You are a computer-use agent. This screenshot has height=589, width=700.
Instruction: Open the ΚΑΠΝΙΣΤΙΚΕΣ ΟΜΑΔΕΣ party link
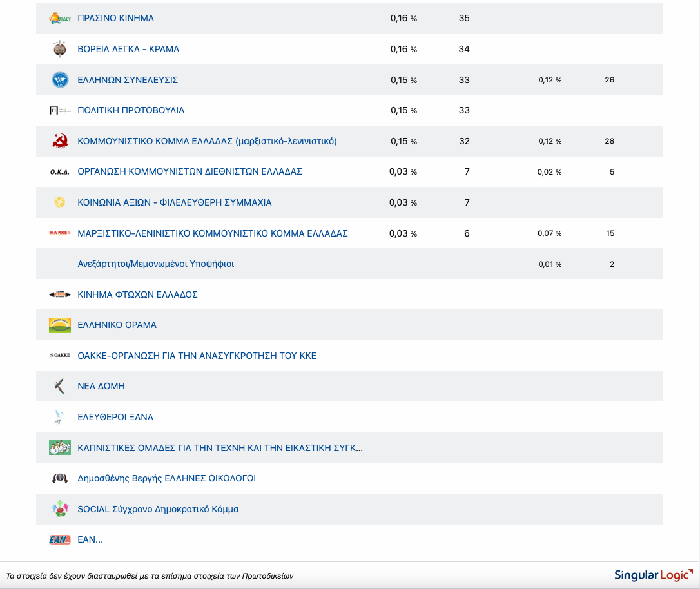220,447
